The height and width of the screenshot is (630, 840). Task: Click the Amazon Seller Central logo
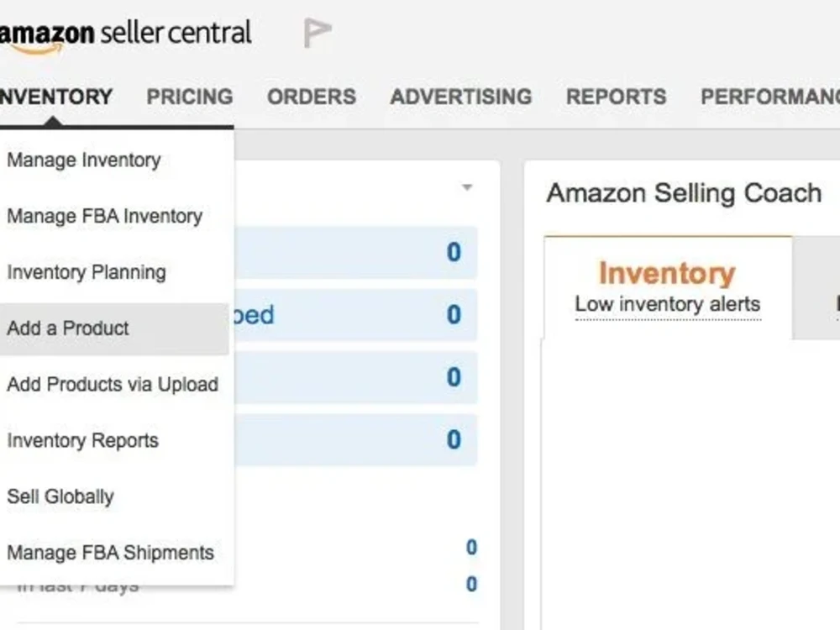click(125, 35)
